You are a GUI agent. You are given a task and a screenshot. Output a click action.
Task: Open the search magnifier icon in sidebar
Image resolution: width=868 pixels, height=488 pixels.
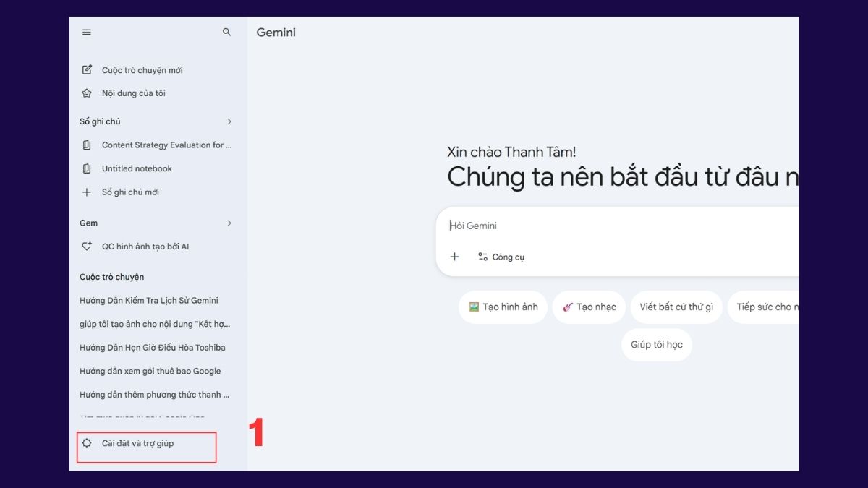tap(227, 33)
